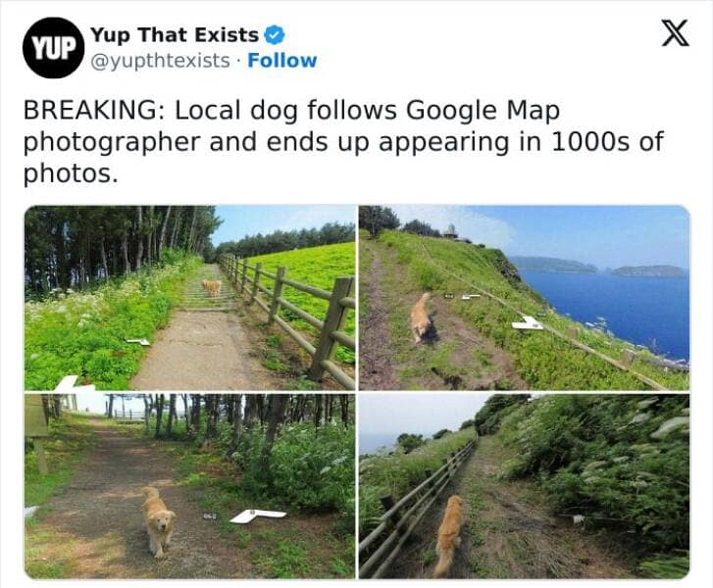This screenshot has width=713, height=588.
Task: Click the dog walking on the cliffside trail
Action: [x=421, y=318]
